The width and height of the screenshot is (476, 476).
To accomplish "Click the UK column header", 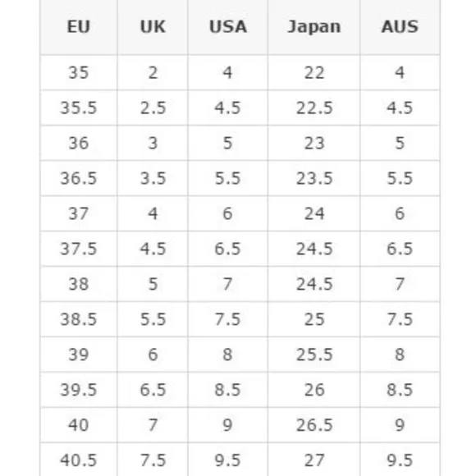I will [153, 27].
